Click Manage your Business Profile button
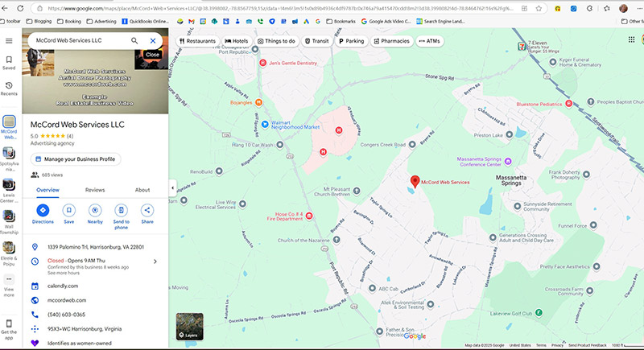Image resolution: width=644 pixels, height=350 pixels. (76, 159)
